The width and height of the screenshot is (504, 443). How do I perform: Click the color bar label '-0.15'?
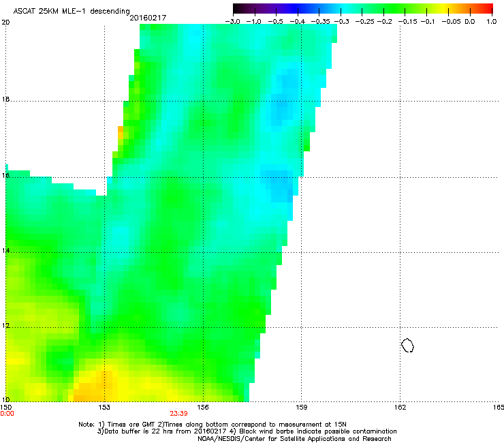(407, 22)
